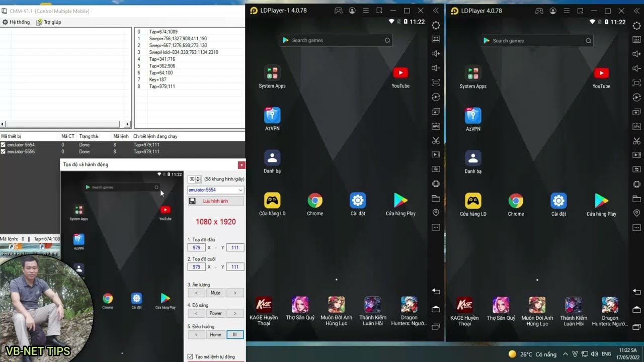
Task: Open AzVPN app in LDPlayer-1
Action: pos(272,119)
